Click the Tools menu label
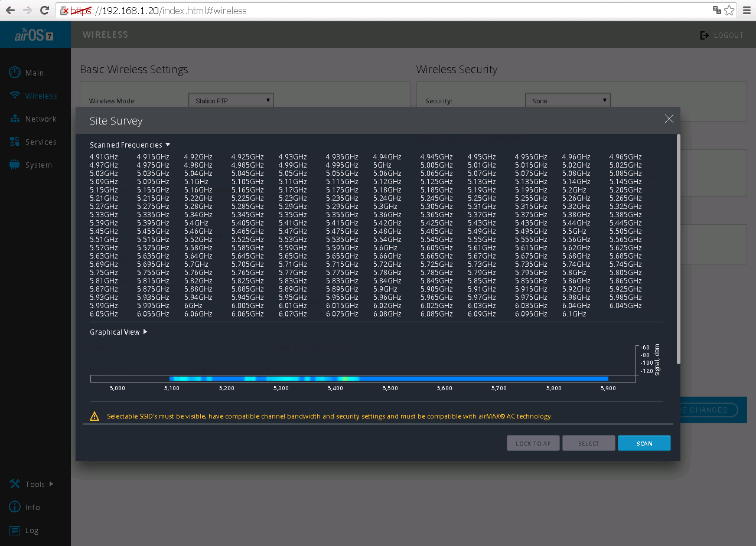The image size is (756, 546). (x=35, y=484)
